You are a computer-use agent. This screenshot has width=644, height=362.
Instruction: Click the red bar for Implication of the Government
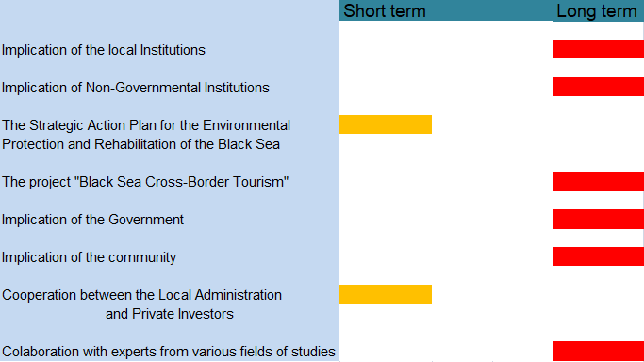598,219
